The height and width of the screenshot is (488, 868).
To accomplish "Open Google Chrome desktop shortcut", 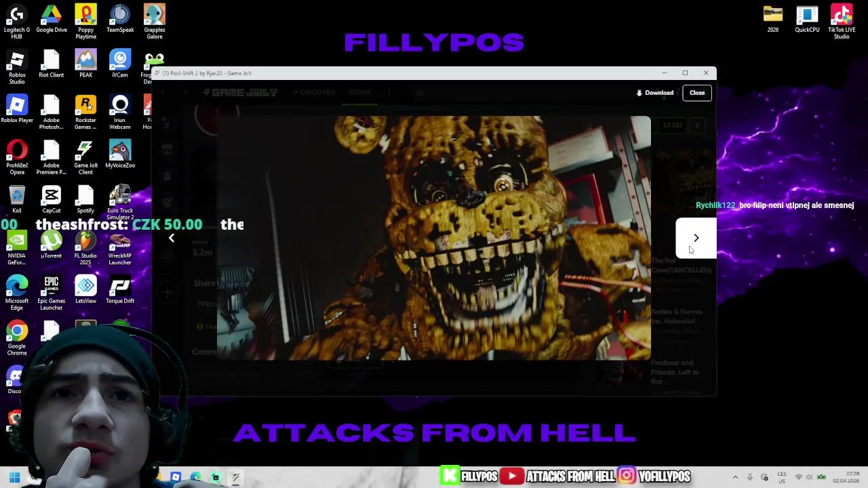I will click(x=17, y=338).
